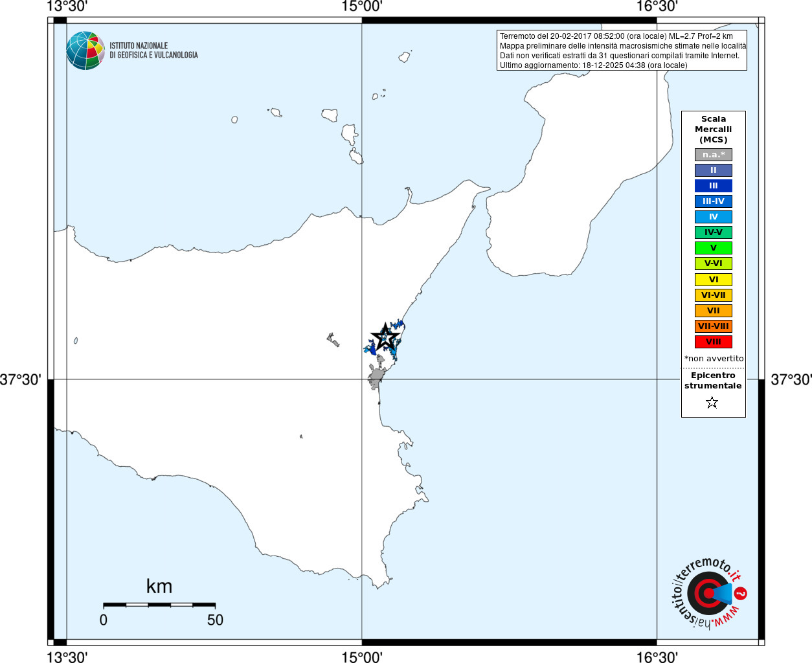This screenshot has height=663, width=812.
Task: Click the yellow VI legend swatch
Action: 713,280
